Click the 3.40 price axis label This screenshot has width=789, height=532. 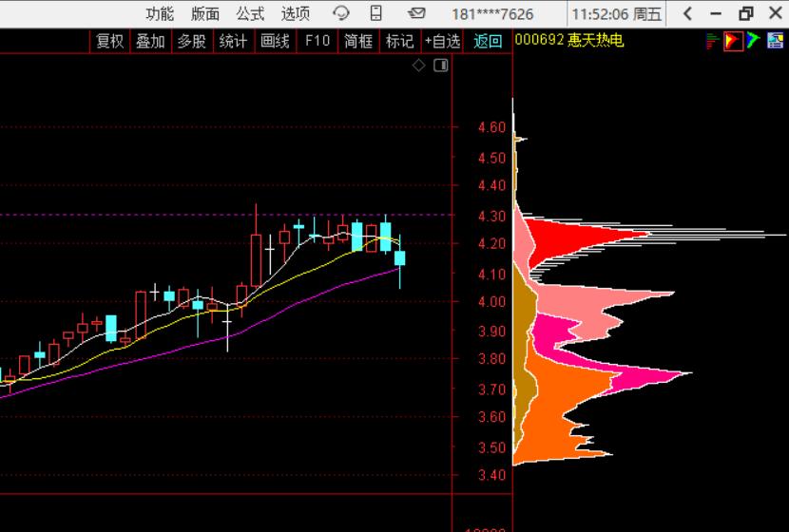pyautogui.click(x=491, y=475)
